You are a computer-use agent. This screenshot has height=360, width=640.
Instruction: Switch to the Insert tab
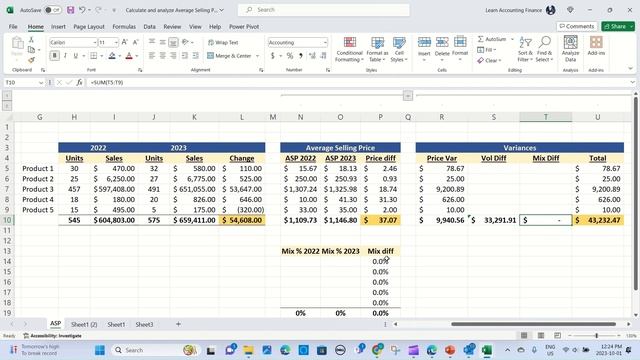[58, 27]
